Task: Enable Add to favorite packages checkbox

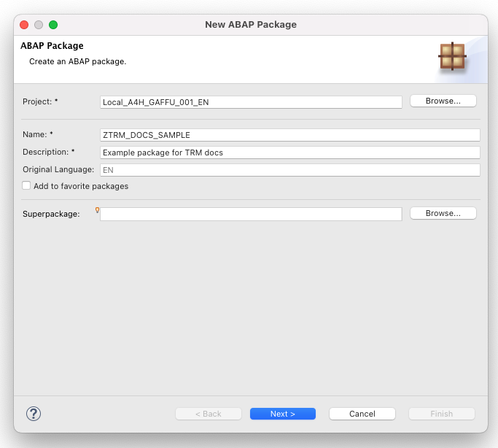Action: (x=26, y=185)
